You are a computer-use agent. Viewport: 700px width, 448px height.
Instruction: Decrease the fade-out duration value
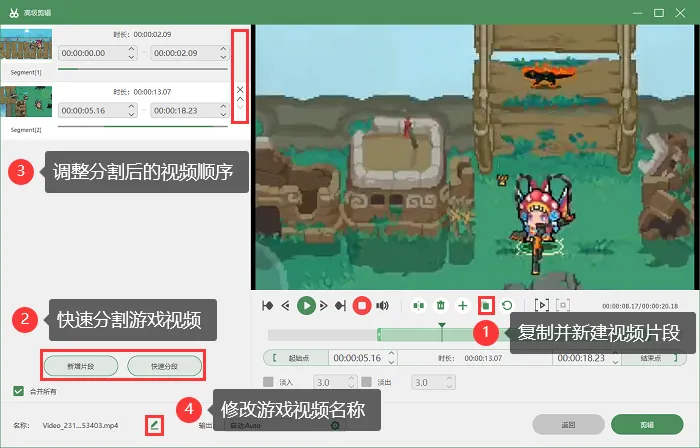click(x=450, y=386)
